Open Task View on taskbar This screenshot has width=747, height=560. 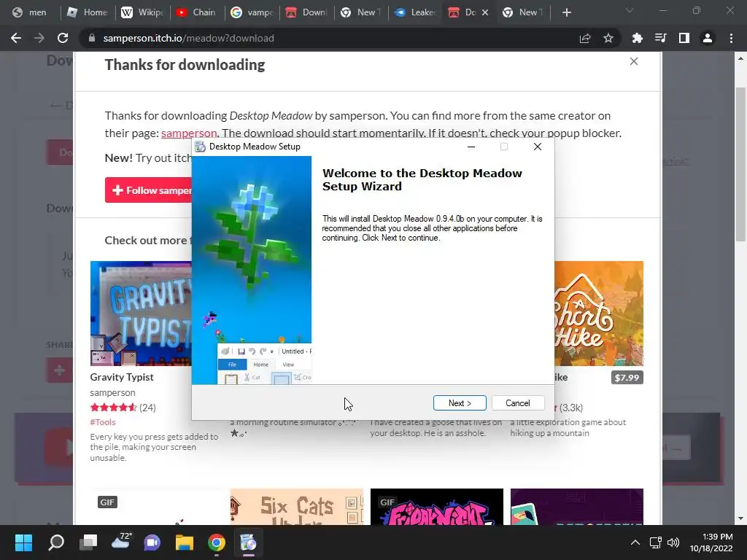tap(88, 542)
